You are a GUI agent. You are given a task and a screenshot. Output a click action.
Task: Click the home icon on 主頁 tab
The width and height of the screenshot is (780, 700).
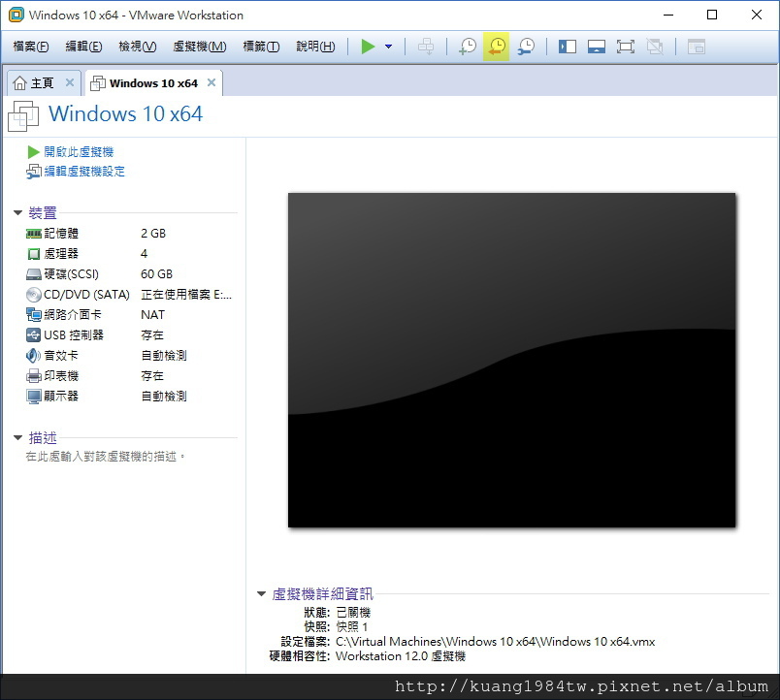coord(19,83)
